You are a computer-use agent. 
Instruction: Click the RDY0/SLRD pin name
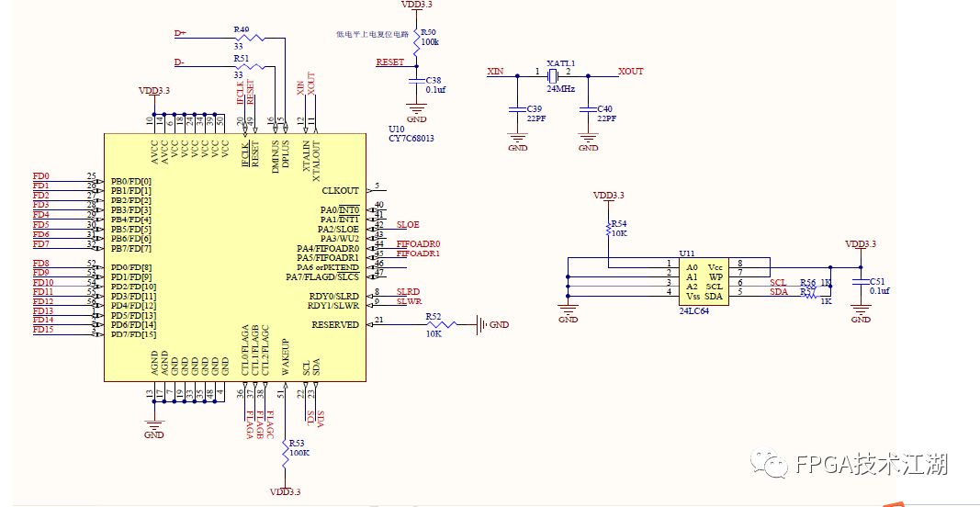[x=334, y=296]
